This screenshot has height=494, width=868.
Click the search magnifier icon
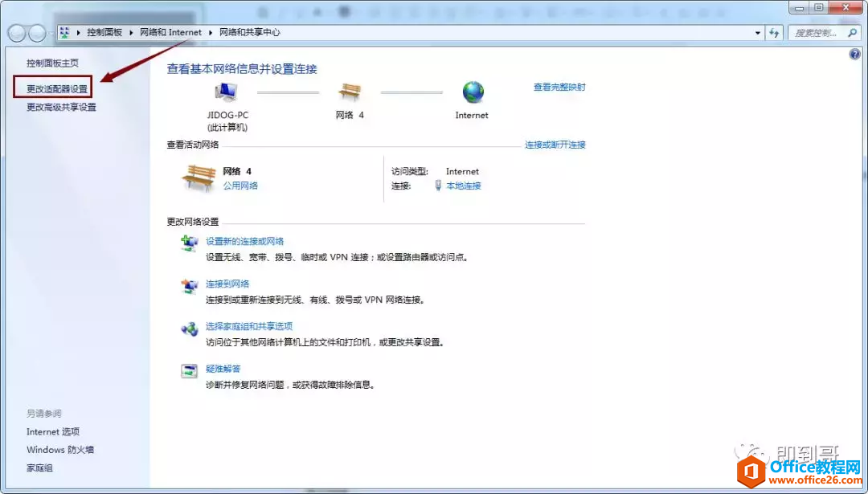point(853,33)
